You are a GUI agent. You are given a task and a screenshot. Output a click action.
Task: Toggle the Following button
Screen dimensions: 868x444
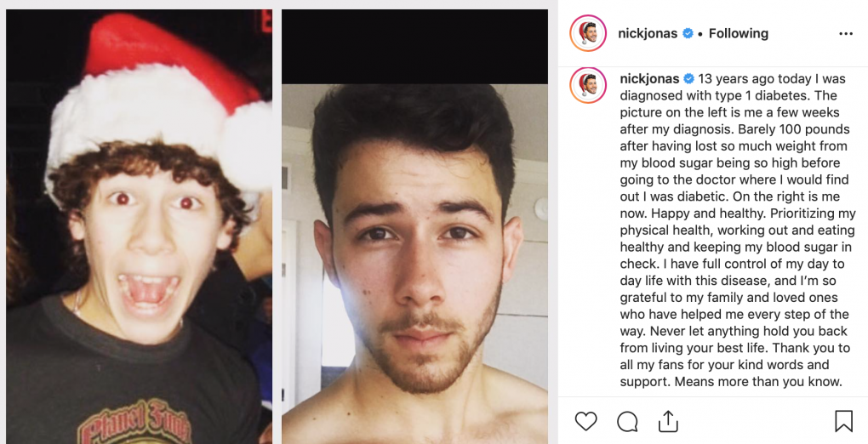pos(739,33)
